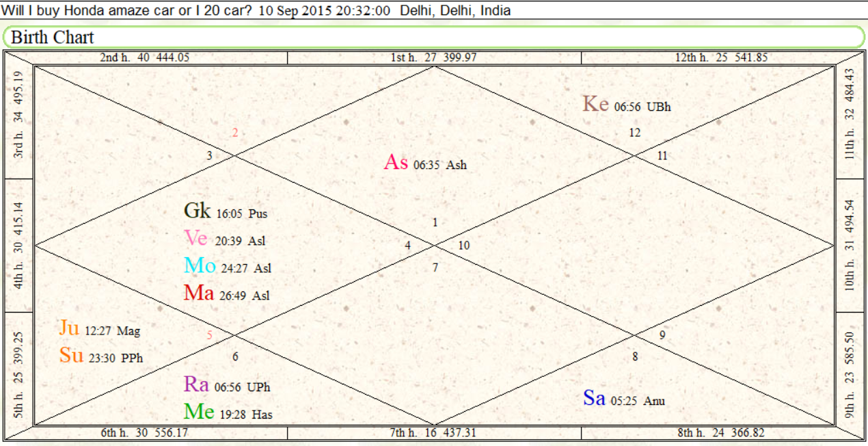868x446 pixels.
Task: Click the Mars (Ma) label
Action: pyautogui.click(x=198, y=293)
